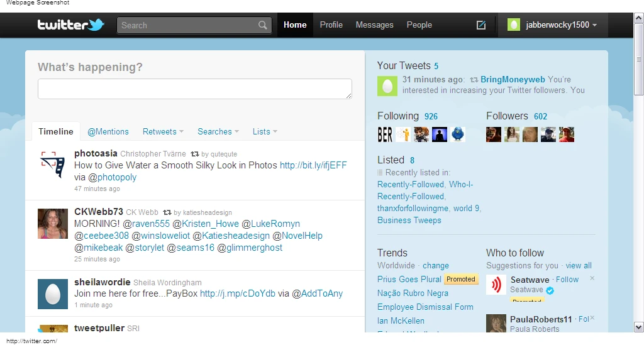Open the Nação Rubro Negra trend
Screen dimensions: 644x345
pyautogui.click(x=413, y=293)
